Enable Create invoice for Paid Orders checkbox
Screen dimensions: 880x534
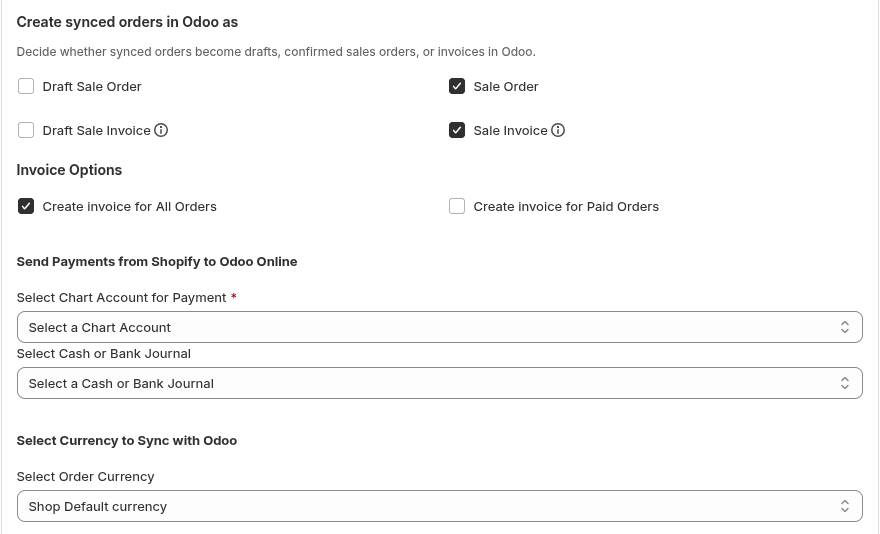457,206
